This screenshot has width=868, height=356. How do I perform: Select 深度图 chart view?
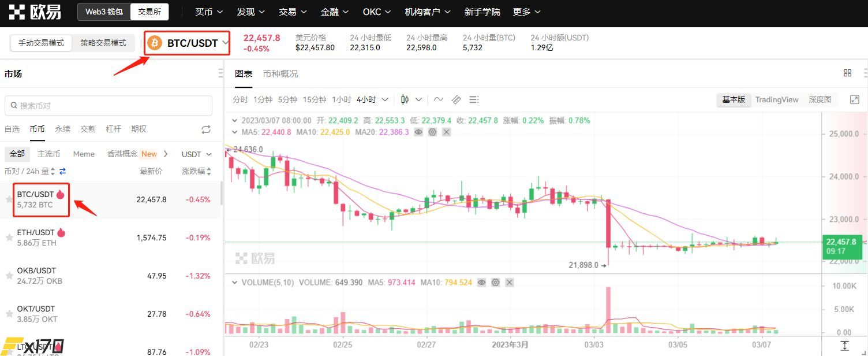pyautogui.click(x=820, y=99)
